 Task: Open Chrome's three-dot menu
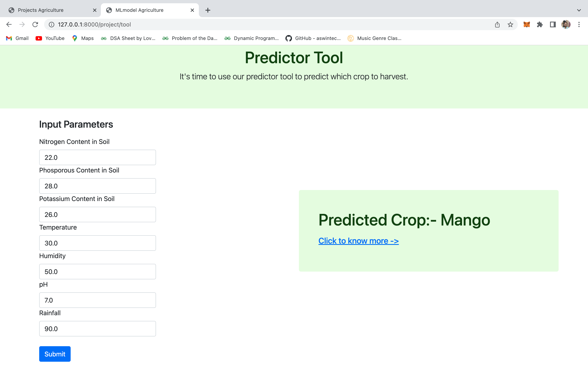click(579, 24)
